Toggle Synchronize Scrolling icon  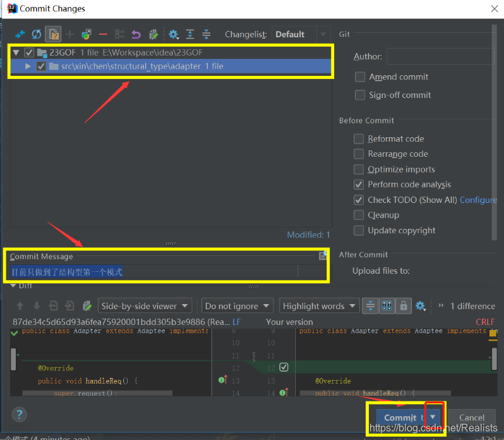pyautogui.click(x=387, y=306)
